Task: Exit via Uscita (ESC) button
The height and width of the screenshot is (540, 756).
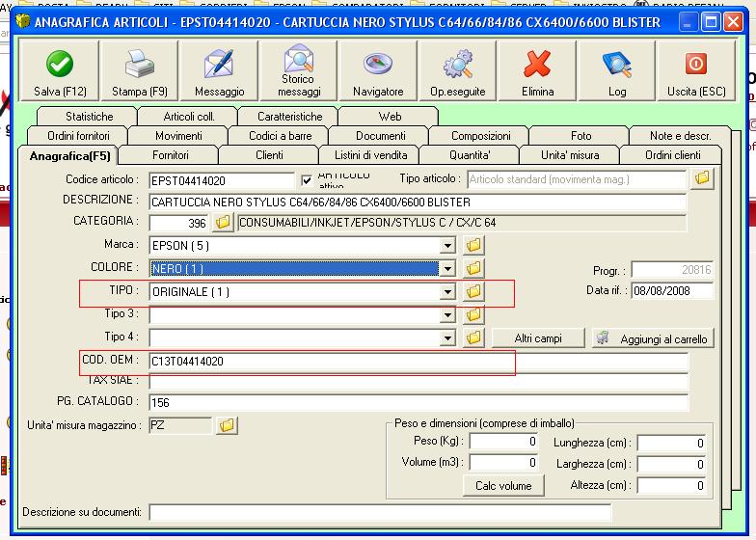Action: tap(696, 71)
